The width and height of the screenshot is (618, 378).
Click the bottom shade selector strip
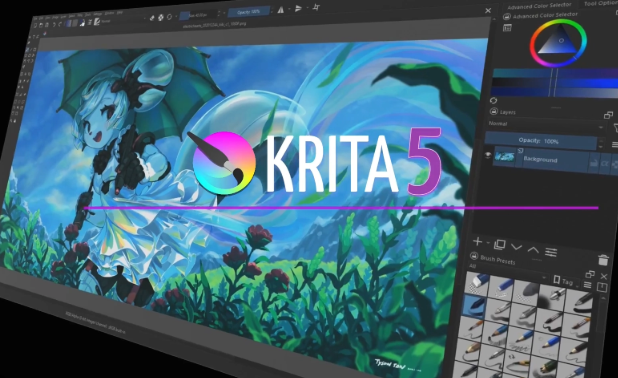click(x=555, y=92)
